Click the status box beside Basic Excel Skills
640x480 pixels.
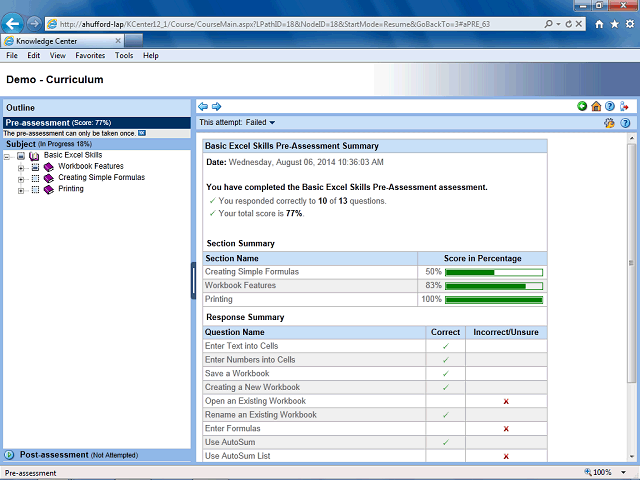tap(21, 156)
